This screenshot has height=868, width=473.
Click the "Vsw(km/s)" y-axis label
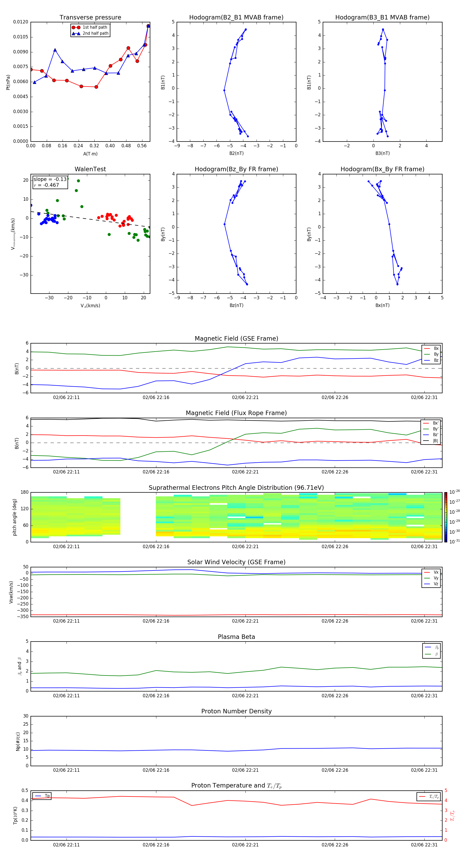pos(11,592)
